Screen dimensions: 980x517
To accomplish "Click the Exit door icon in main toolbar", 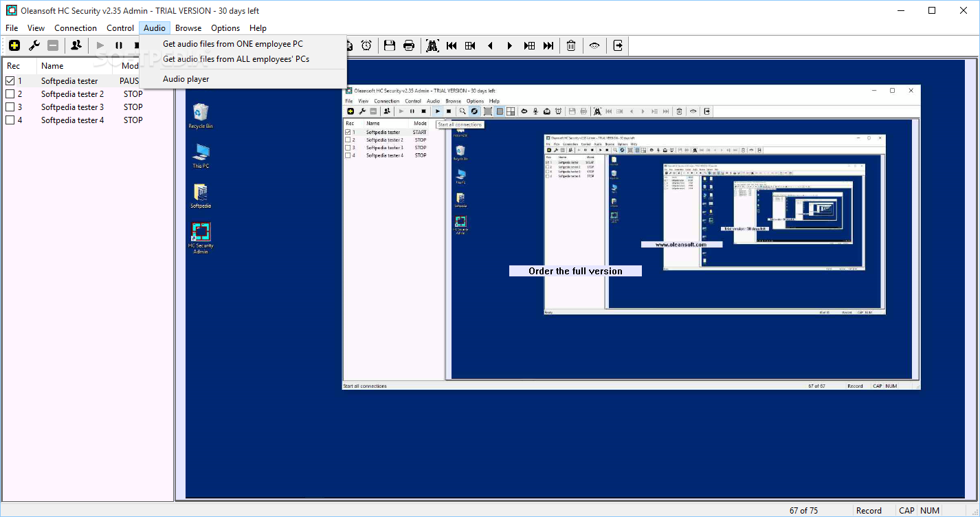I will coord(618,45).
